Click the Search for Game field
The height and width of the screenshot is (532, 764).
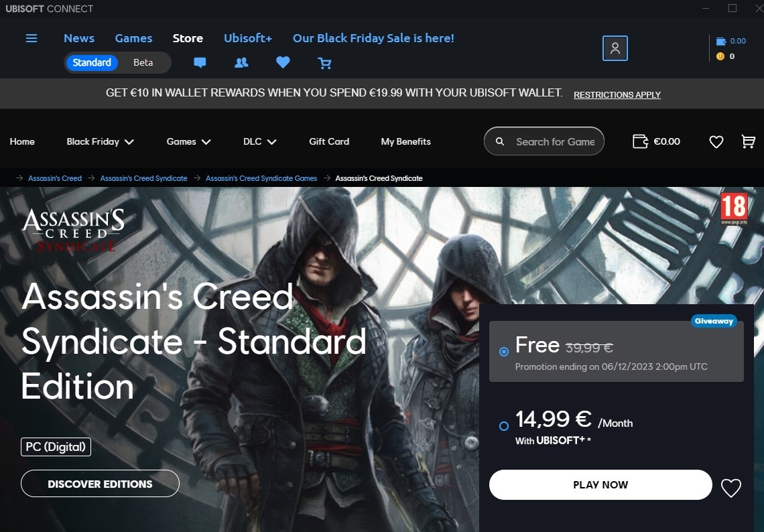pyautogui.click(x=544, y=141)
